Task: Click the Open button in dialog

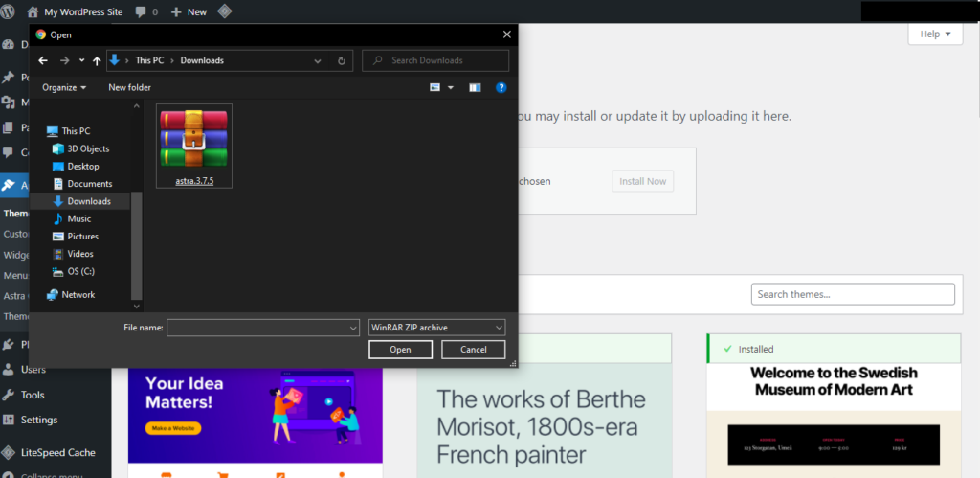Action: coord(401,350)
